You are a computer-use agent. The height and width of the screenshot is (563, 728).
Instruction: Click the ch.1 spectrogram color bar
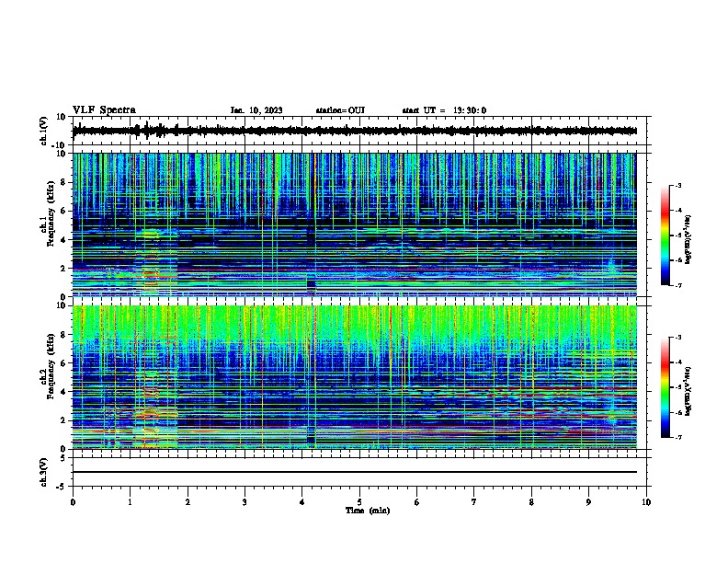665,236
